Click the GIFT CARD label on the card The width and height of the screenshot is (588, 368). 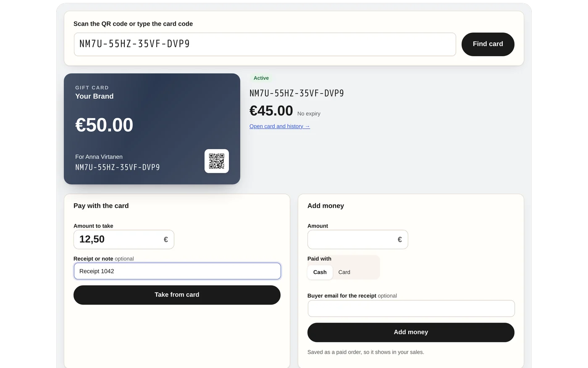[x=92, y=88]
